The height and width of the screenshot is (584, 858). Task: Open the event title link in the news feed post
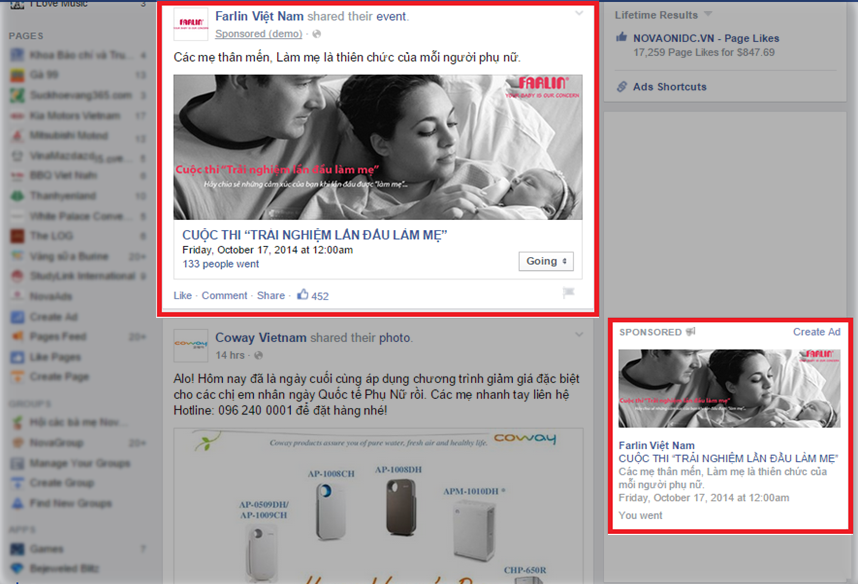pos(315,235)
